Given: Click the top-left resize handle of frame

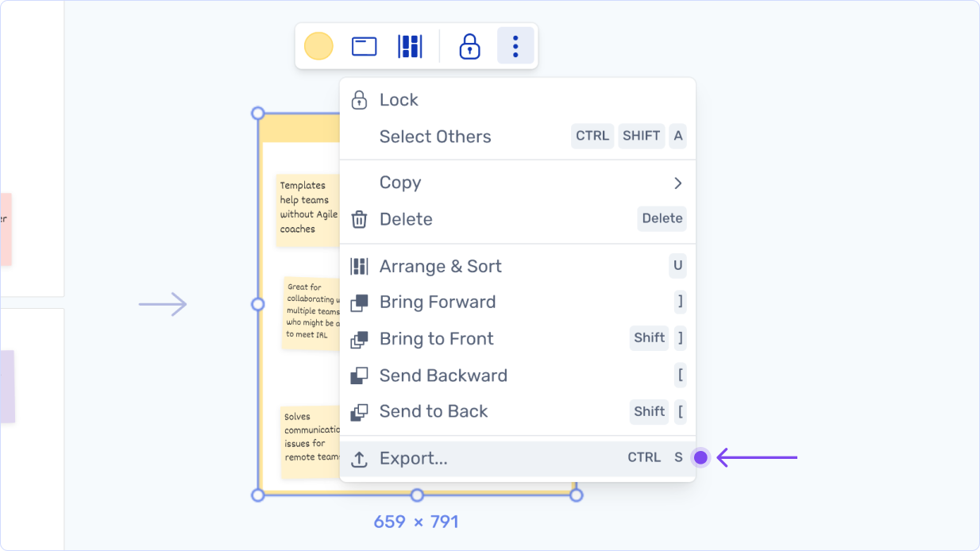Looking at the screenshot, I should [258, 114].
